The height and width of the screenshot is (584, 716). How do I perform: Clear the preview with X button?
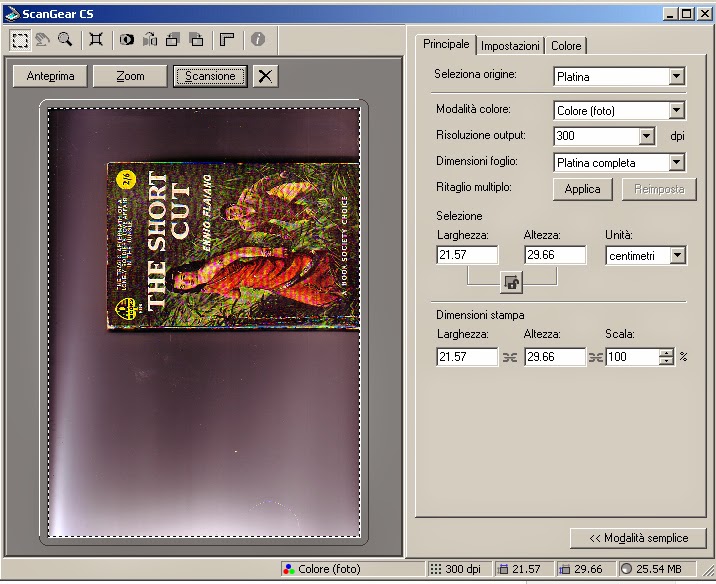pos(265,76)
